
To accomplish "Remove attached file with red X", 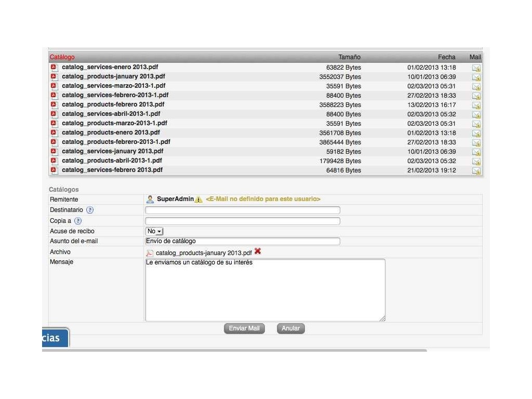I will pos(258,251).
